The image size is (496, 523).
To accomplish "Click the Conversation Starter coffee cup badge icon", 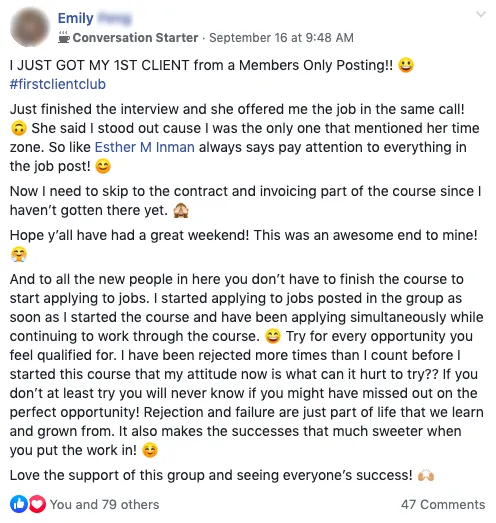I will tap(64, 37).
